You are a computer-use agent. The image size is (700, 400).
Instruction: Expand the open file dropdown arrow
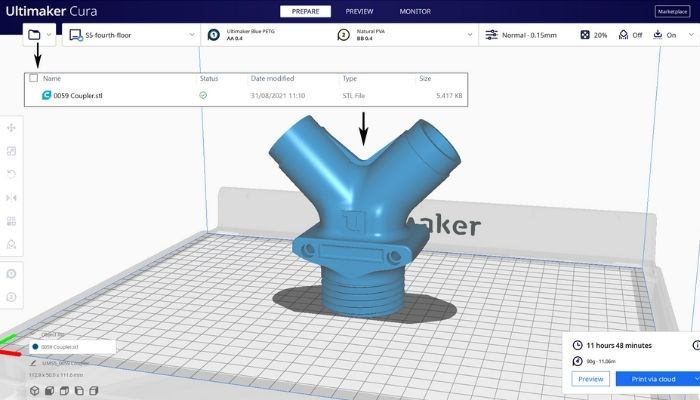pyautogui.click(x=49, y=35)
